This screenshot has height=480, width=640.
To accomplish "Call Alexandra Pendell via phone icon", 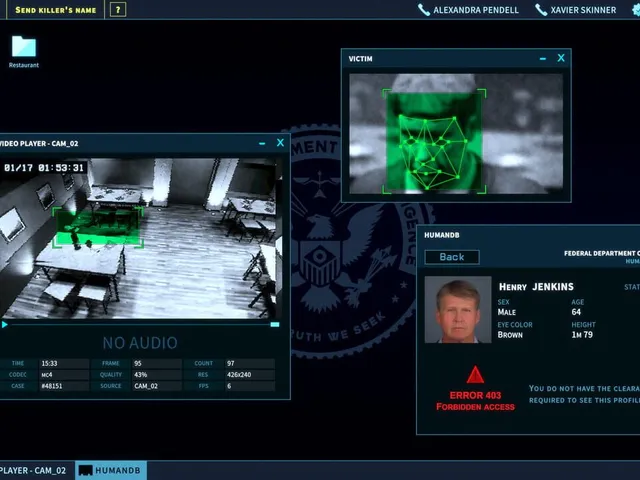I will (x=424, y=10).
